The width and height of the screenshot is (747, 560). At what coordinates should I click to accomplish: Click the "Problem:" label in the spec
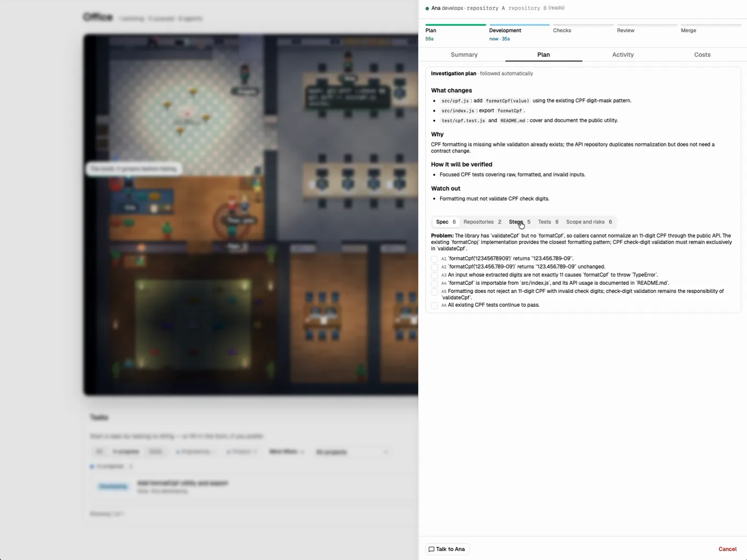442,236
